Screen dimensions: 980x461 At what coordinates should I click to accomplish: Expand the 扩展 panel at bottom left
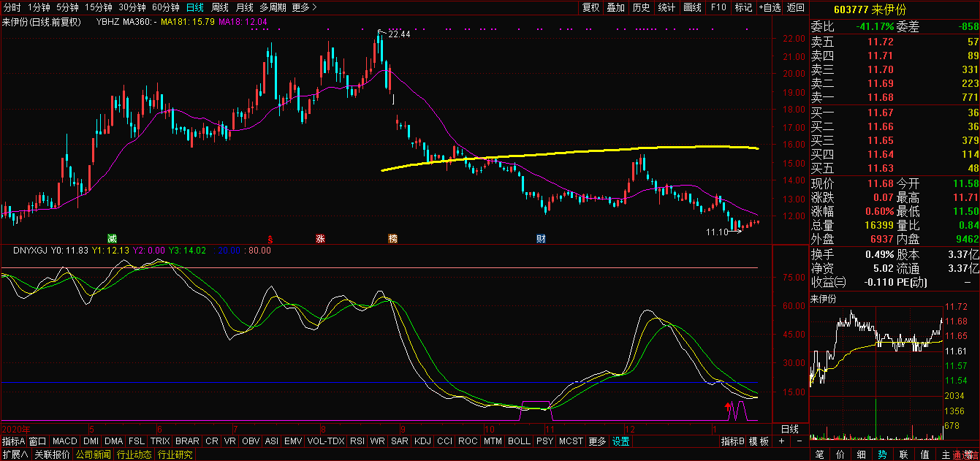(x=15, y=454)
